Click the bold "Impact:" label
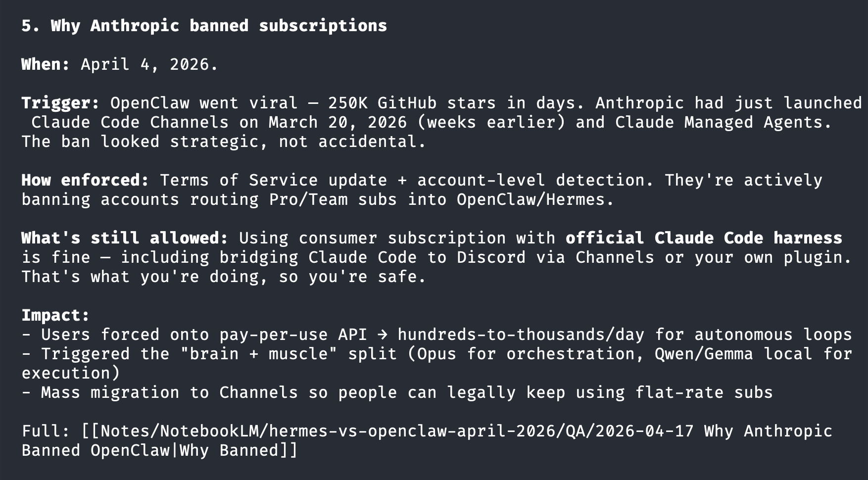Viewport: 868px width, 480px height. coord(55,315)
